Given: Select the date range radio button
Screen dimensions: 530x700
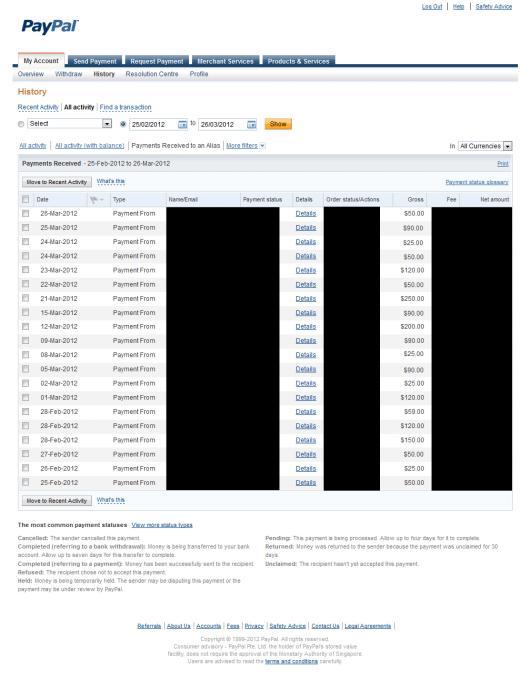Looking at the screenshot, I should (x=123, y=124).
